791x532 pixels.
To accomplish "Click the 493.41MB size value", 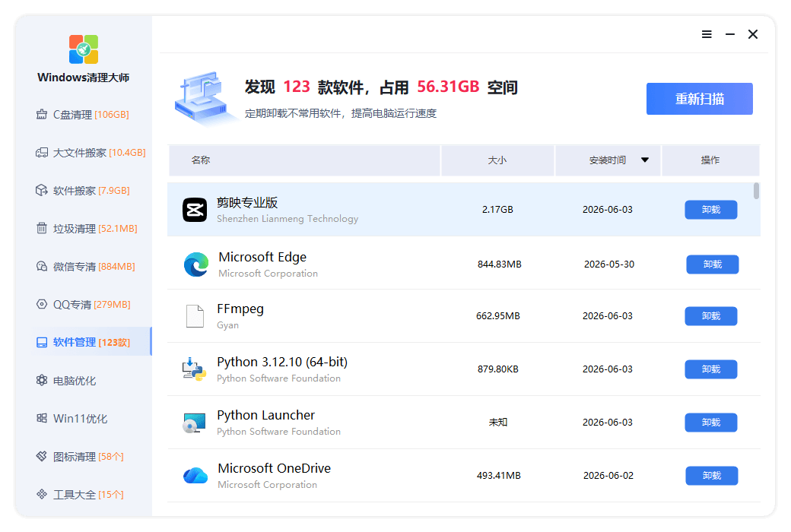I will coord(498,476).
